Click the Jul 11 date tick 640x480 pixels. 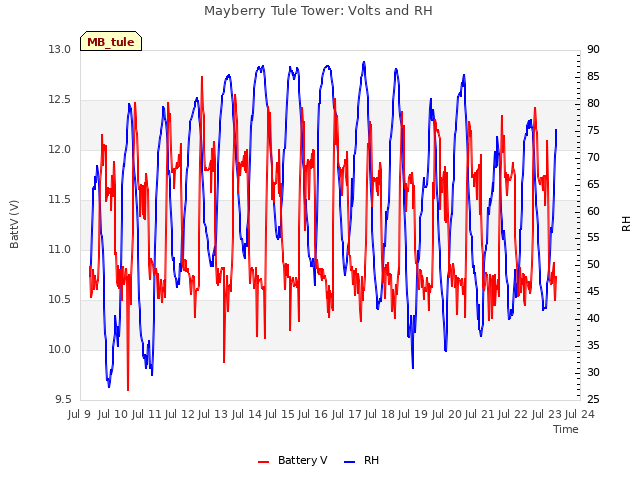coord(146,414)
